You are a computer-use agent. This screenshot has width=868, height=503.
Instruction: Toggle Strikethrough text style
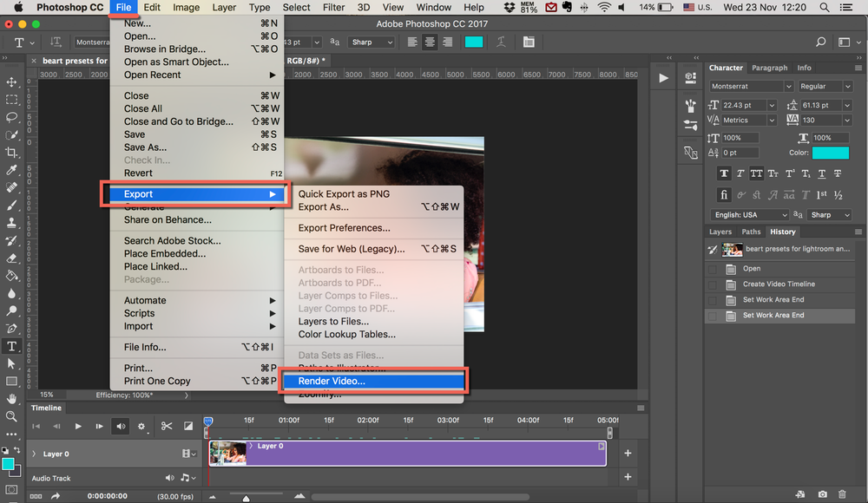tap(838, 173)
